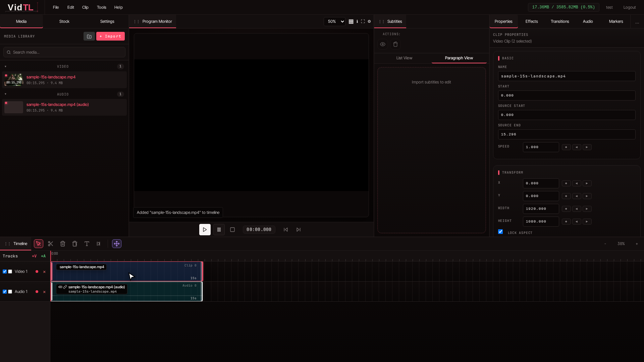Screen dimensions: 644x362
Task: Click the red record dot on Video 1 track
Action: (37, 271)
